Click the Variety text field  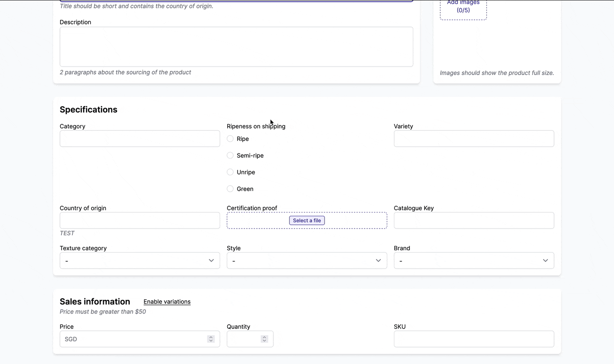474,138
